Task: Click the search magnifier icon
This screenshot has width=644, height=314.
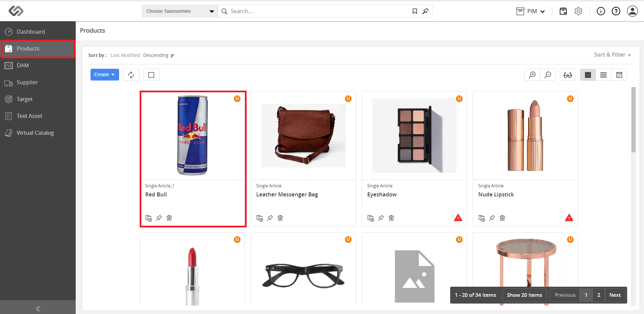Action: [x=224, y=11]
